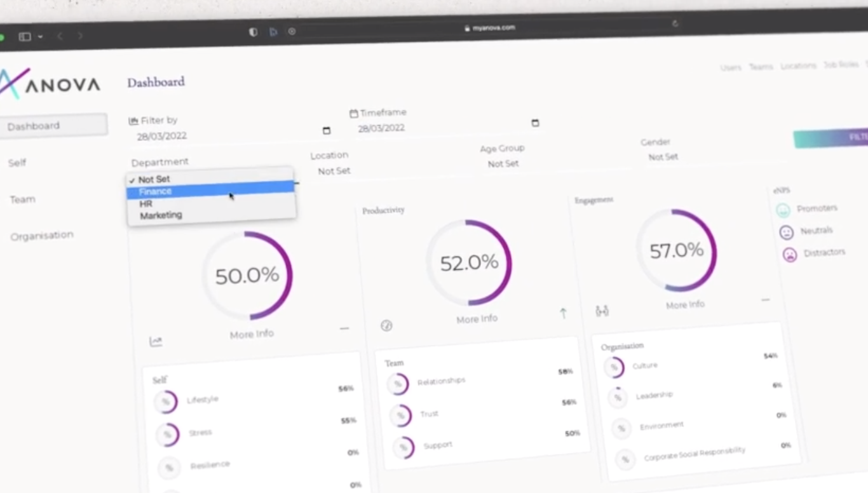
Task: Select Finance in the Department dropdown
Action: (x=156, y=191)
